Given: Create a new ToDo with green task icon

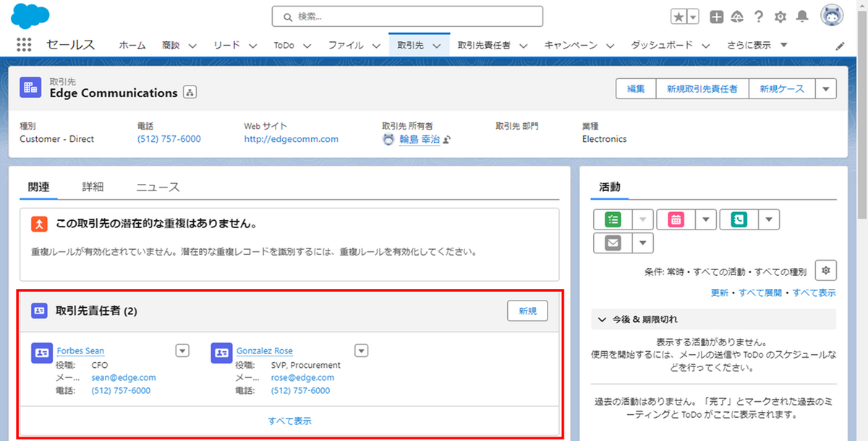Looking at the screenshot, I should 612,219.
